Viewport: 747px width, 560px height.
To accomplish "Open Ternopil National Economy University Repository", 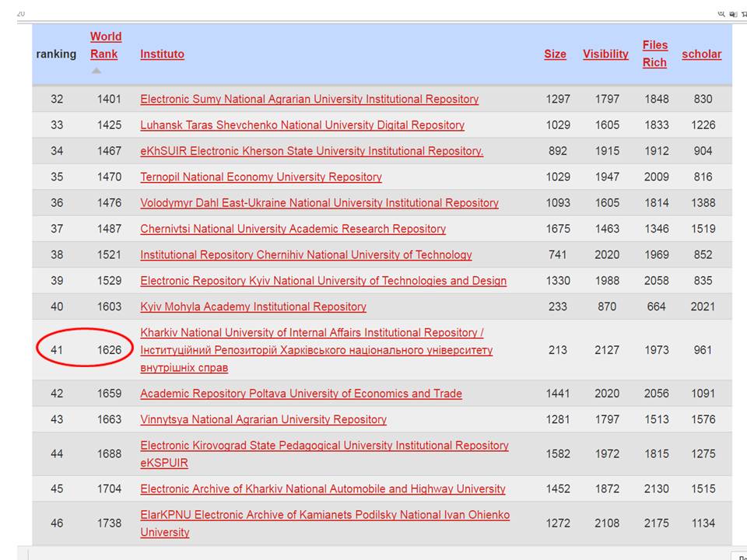I will [x=261, y=177].
